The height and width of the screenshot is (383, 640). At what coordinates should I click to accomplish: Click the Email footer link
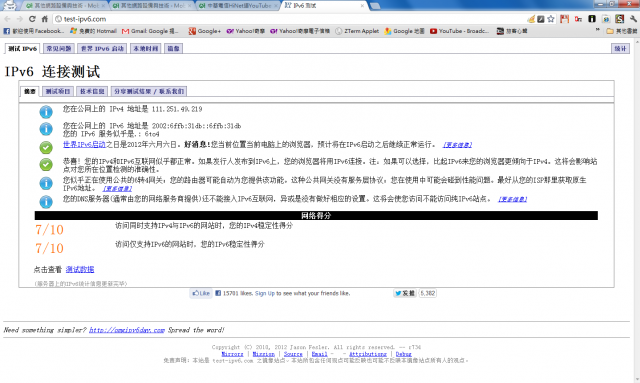320,354
